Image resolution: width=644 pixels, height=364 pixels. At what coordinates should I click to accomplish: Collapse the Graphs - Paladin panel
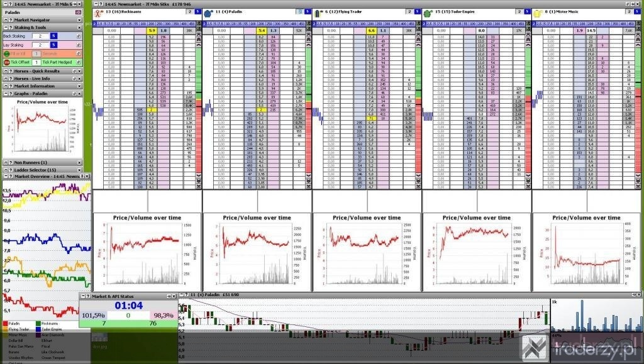click(6, 94)
